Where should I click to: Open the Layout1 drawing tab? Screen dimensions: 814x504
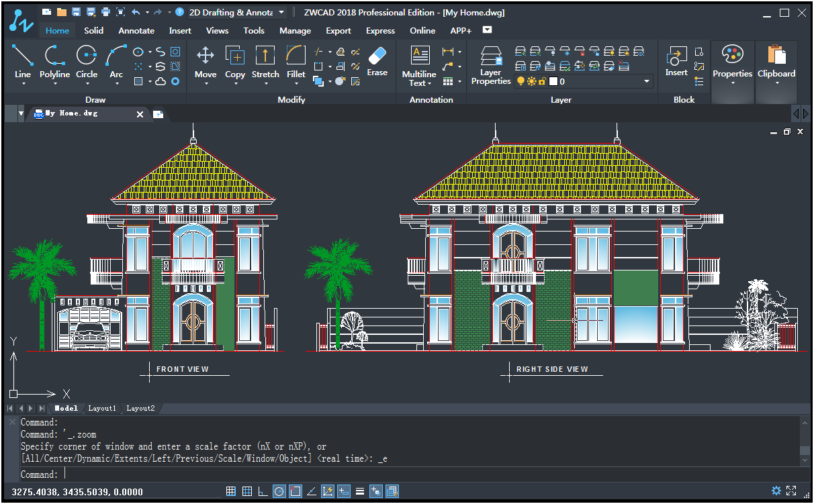(102, 408)
